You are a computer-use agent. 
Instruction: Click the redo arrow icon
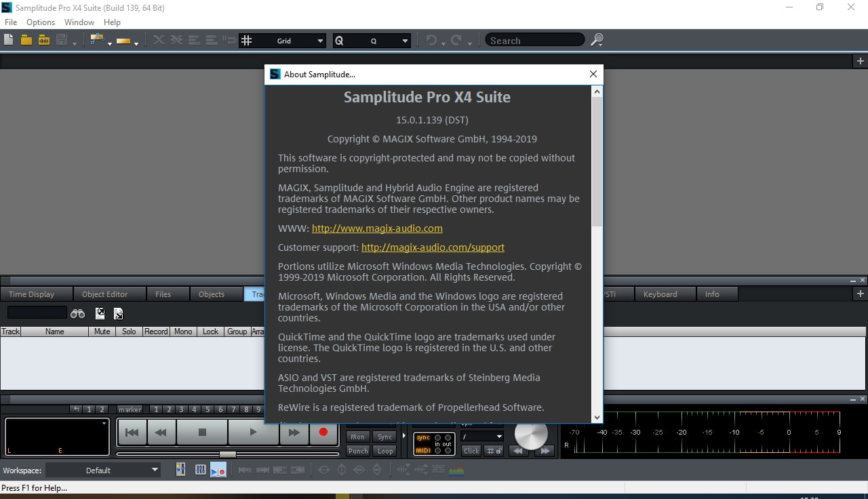[456, 40]
